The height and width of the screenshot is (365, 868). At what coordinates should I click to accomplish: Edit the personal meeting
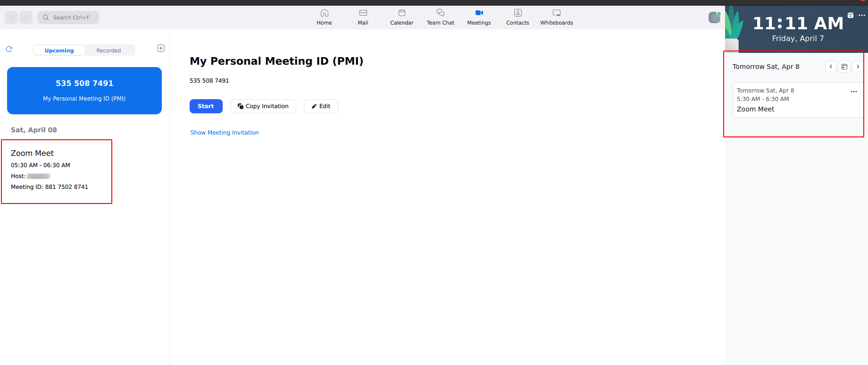tap(321, 106)
